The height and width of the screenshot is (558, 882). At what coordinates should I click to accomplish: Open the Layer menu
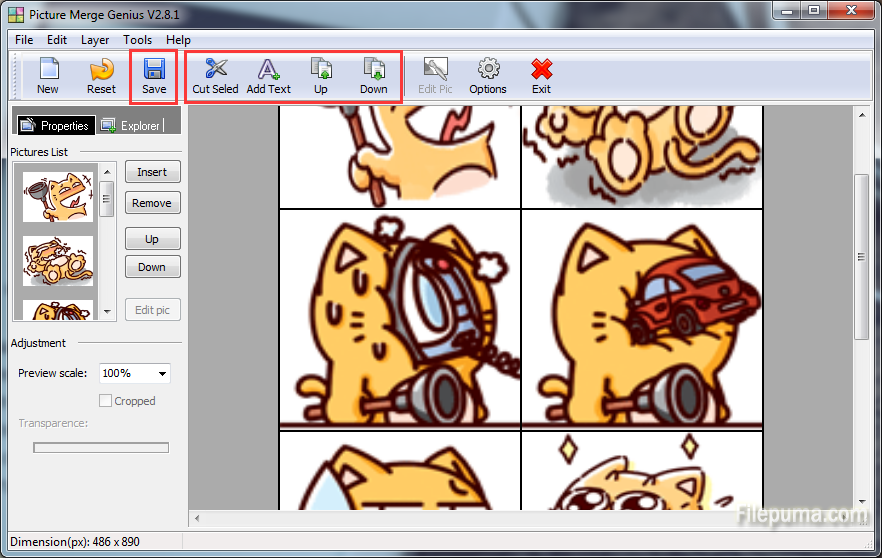click(x=95, y=40)
